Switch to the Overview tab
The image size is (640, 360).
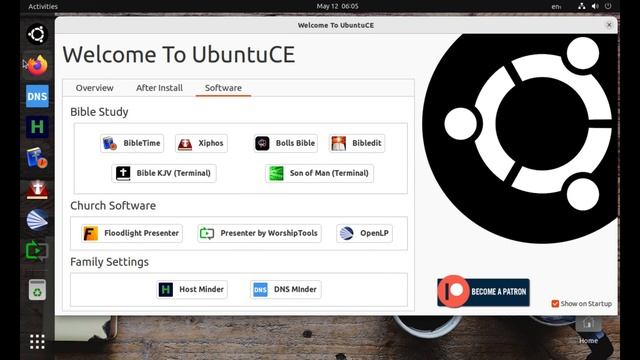[x=95, y=88]
